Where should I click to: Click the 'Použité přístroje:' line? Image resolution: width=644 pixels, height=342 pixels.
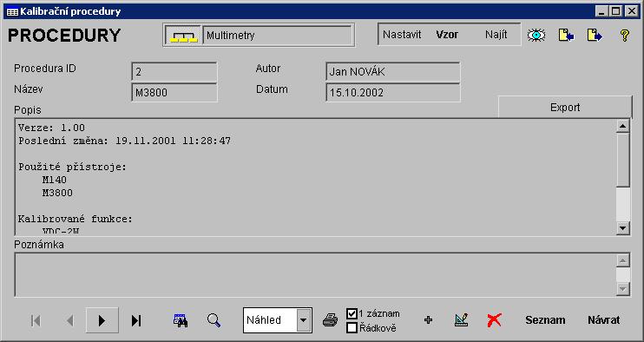(73, 168)
